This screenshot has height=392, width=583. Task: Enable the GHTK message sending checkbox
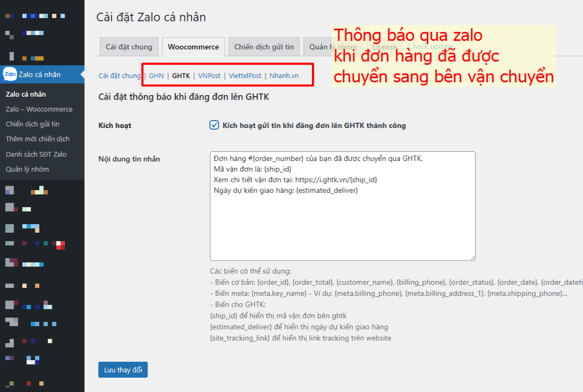(214, 125)
